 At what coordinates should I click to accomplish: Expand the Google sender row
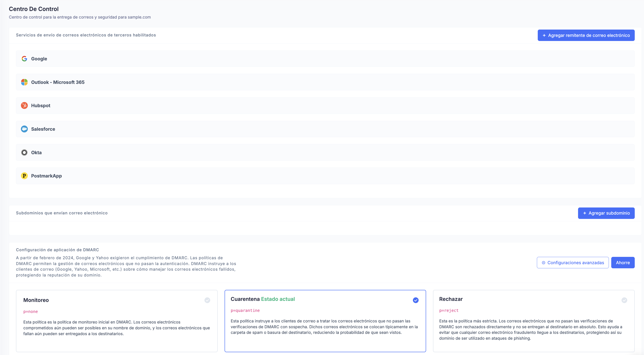point(325,58)
